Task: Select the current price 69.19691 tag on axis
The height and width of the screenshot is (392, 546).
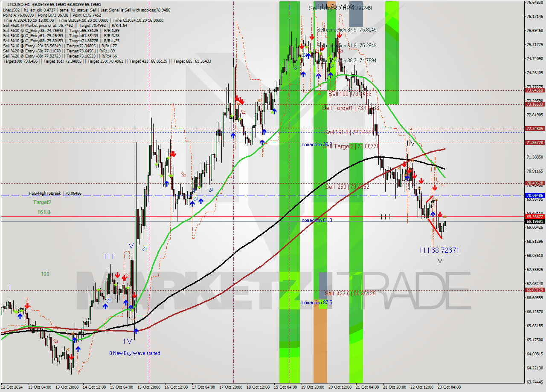Action: pyautogui.click(x=534, y=222)
